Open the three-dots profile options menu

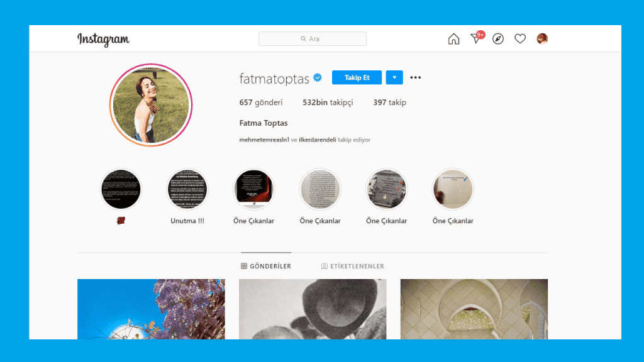(416, 77)
